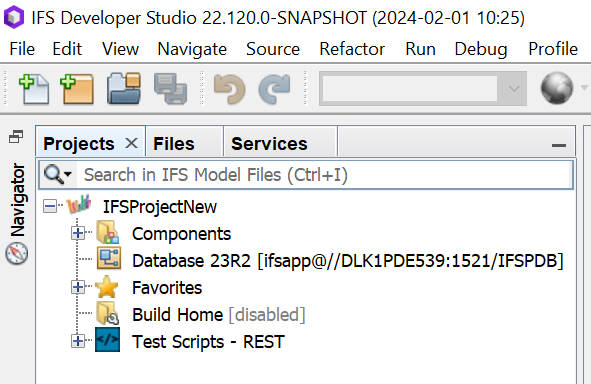The height and width of the screenshot is (384, 591).
Task: Click the IFSProjectNew project icon
Action: pos(79,205)
